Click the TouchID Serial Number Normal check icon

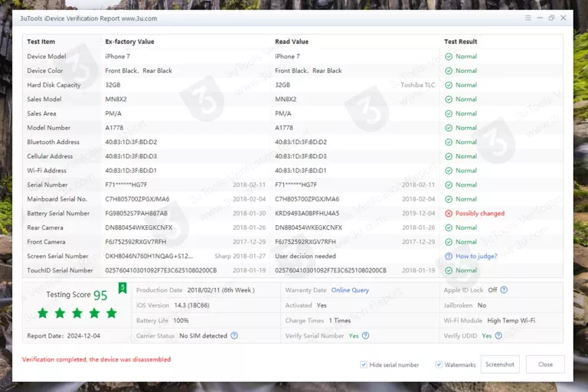point(449,270)
